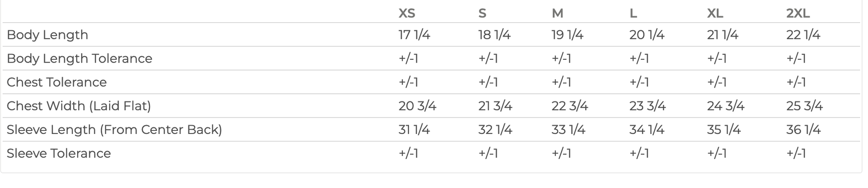The image size is (868, 188).
Task: Select the 25 3/4 chest width cell
Action: point(804,106)
